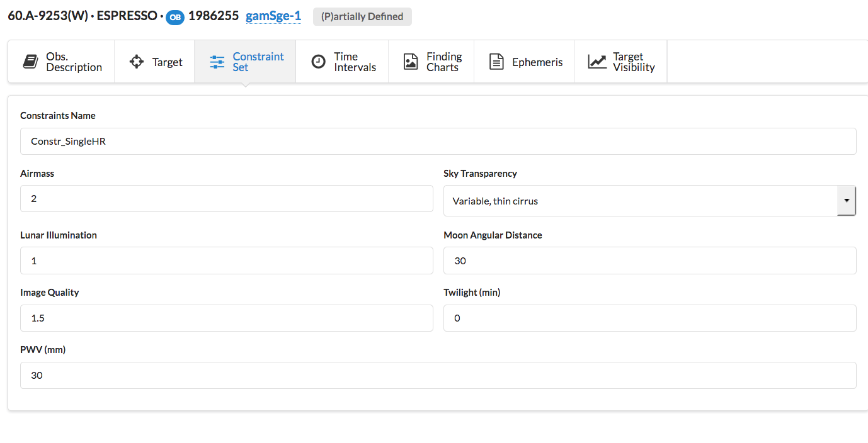868x443 pixels.
Task: Click the crosshair Target icon
Action: (x=136, y=62)
